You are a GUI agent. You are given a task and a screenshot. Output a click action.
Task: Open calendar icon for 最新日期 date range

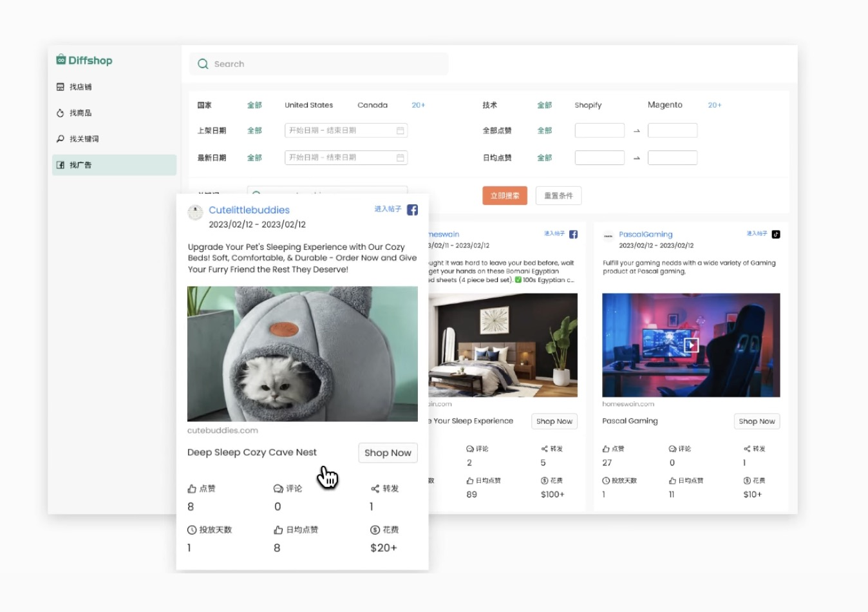[x=400, y=158]
